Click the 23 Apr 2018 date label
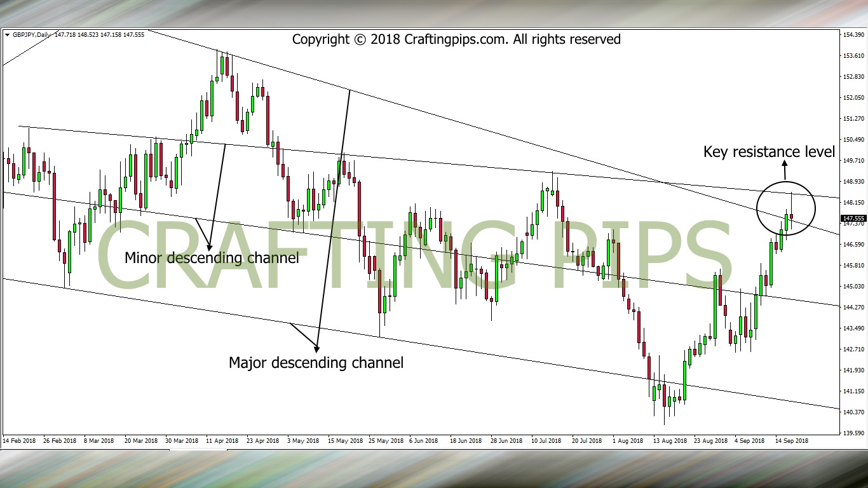Screen dimensions: 868x488 (263, 440)
